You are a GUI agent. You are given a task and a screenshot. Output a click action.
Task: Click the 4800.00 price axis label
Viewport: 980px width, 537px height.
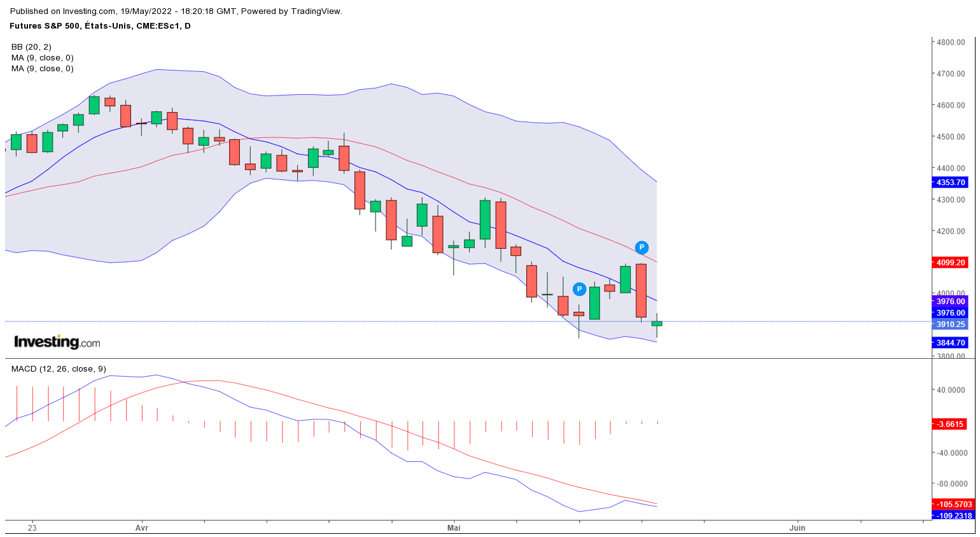click(x=951, y=43)
